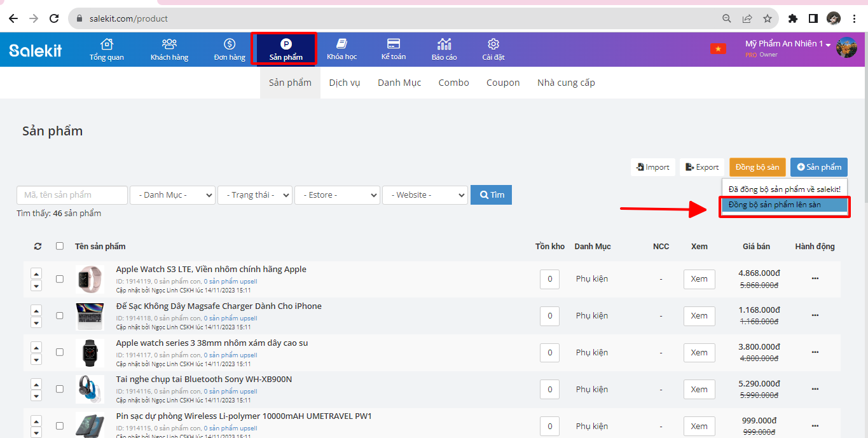868x438 pixels.
Task: Open the Trạng thái filter dropdown
Action: pos(254,195)
